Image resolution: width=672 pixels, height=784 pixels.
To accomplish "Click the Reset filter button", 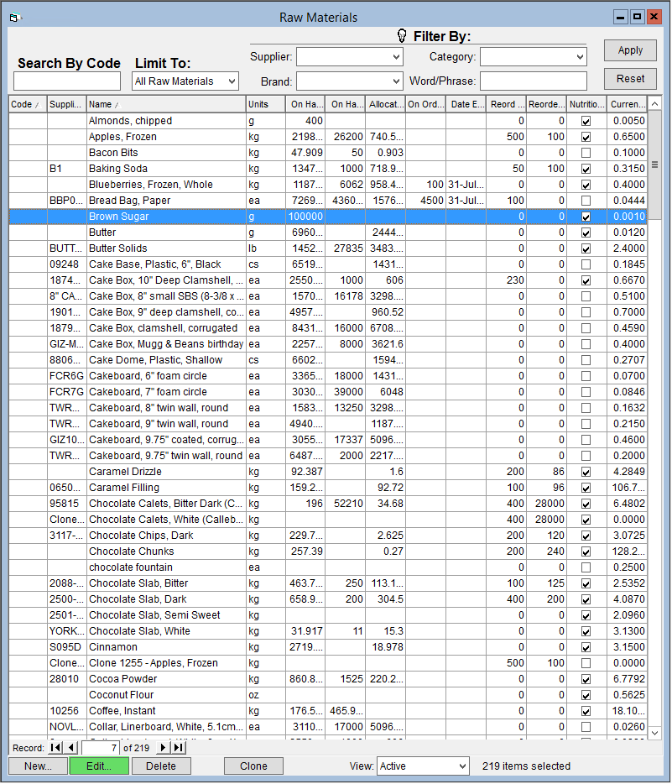I will click(630, 79).
